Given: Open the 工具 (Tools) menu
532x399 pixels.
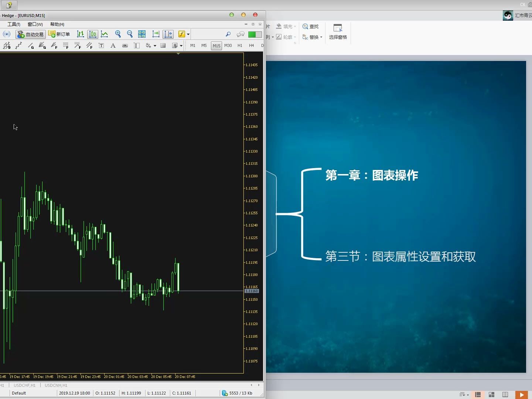Looking at the screenshot, I should pos(13,24).
